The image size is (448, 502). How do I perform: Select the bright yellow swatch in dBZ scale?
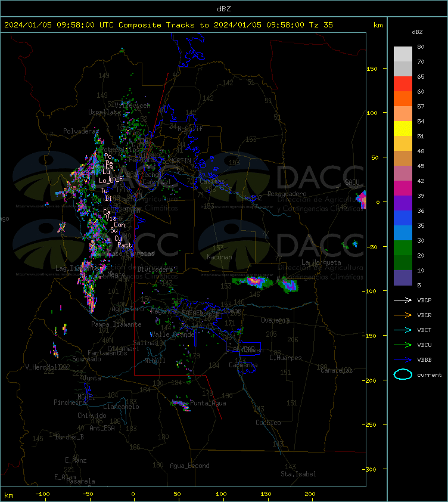[403, 129]
